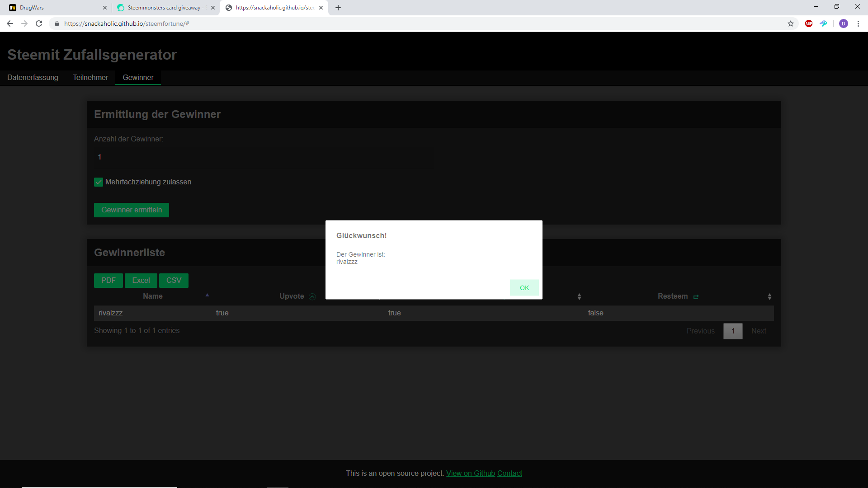
Task: Open Chrome three-dot menu
Action: (858, 23)
